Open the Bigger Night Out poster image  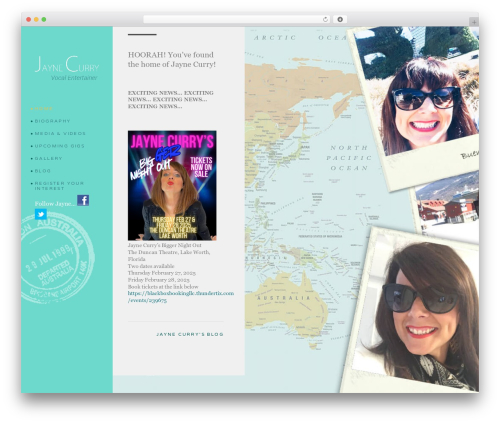(x=172, y=185)
